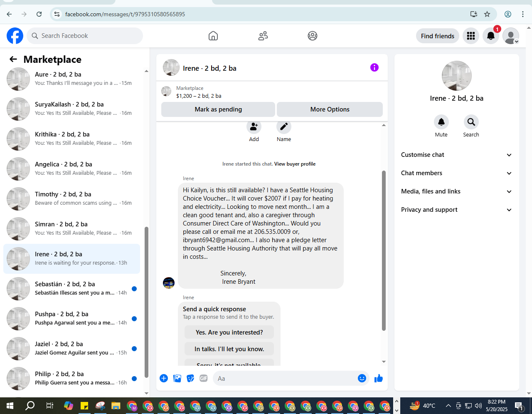This screenshot has width=532, height=414.
Task: Expand Media, files and links section
Action: click(456, 191)
